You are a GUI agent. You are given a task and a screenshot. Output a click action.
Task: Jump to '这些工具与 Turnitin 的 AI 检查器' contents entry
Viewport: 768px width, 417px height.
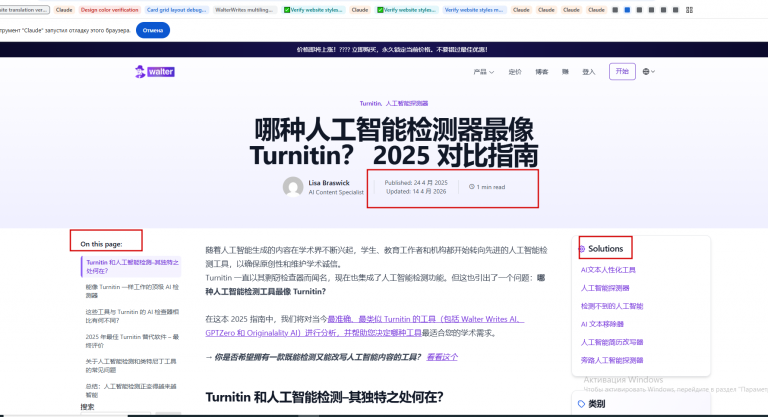[x=132, y=316]
